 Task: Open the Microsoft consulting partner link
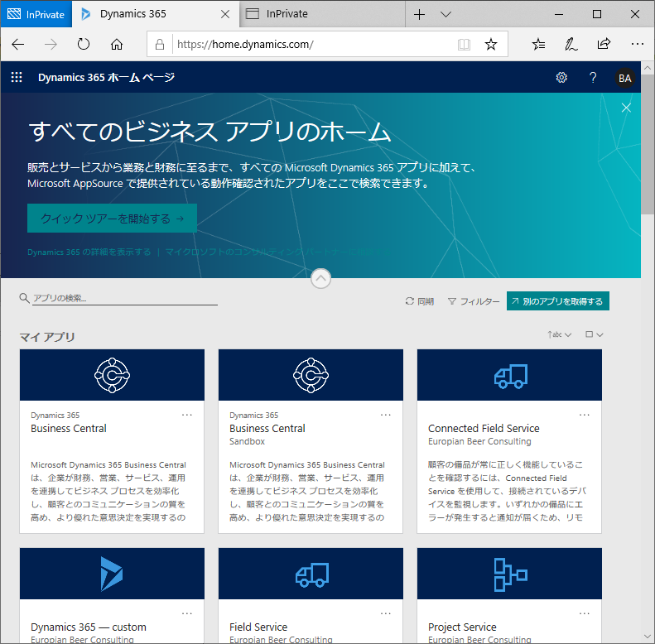[277, 252]
